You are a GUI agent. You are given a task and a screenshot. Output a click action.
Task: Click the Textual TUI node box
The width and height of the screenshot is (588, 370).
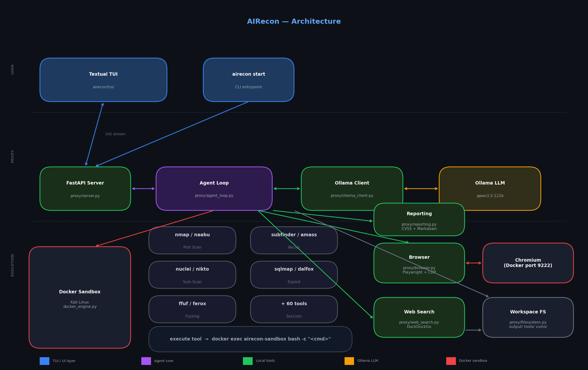[x=103, y=80]
